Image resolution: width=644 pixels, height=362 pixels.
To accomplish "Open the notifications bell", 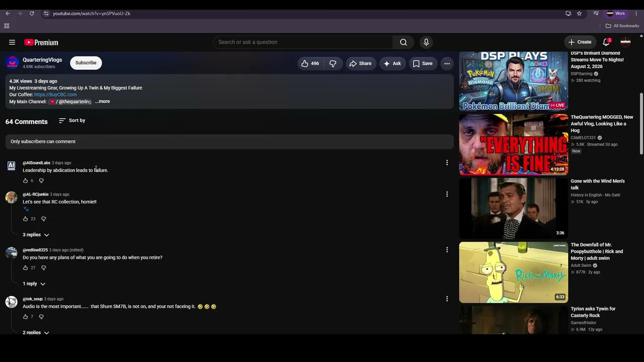I will [606, 42].
